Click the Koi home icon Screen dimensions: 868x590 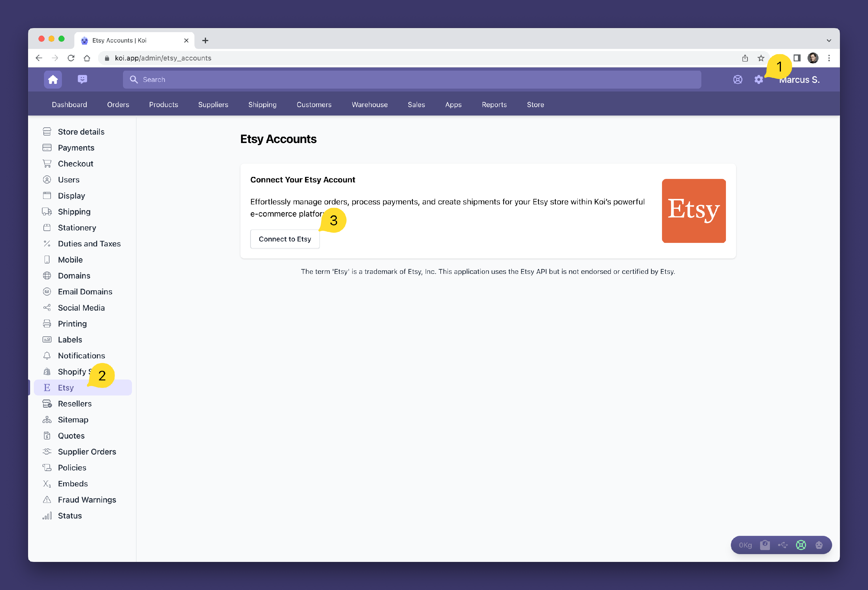[53, 80]
